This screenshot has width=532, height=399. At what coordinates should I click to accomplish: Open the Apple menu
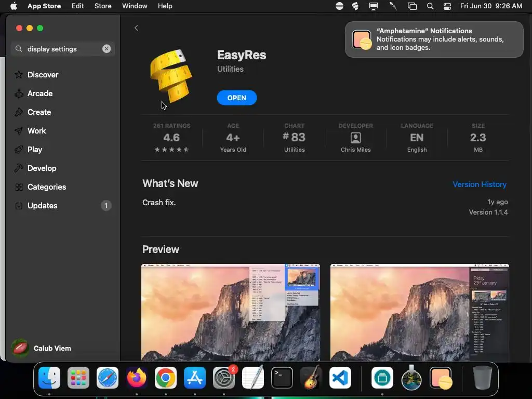coord(14,6)
